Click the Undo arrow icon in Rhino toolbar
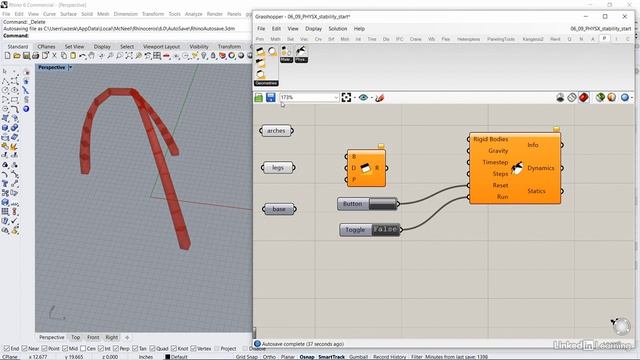The width and height of the screenshot is (640, 360). tap(82, 56)
